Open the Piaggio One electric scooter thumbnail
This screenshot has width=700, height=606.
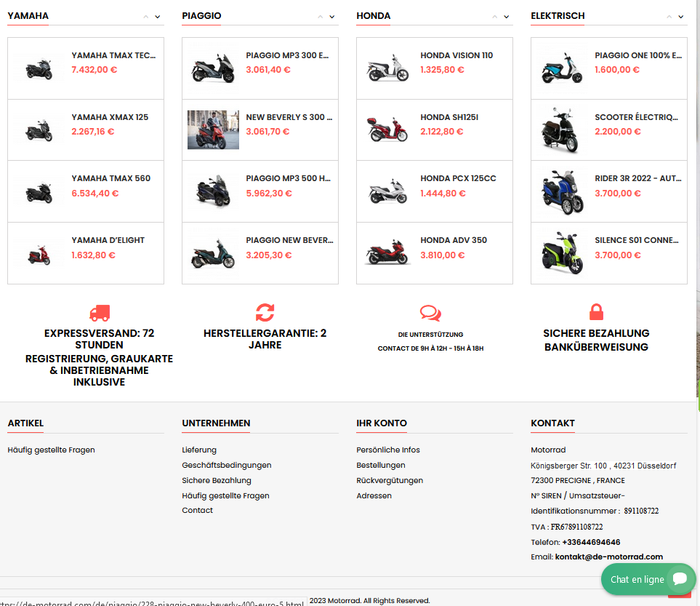click(x=562, y=68)
